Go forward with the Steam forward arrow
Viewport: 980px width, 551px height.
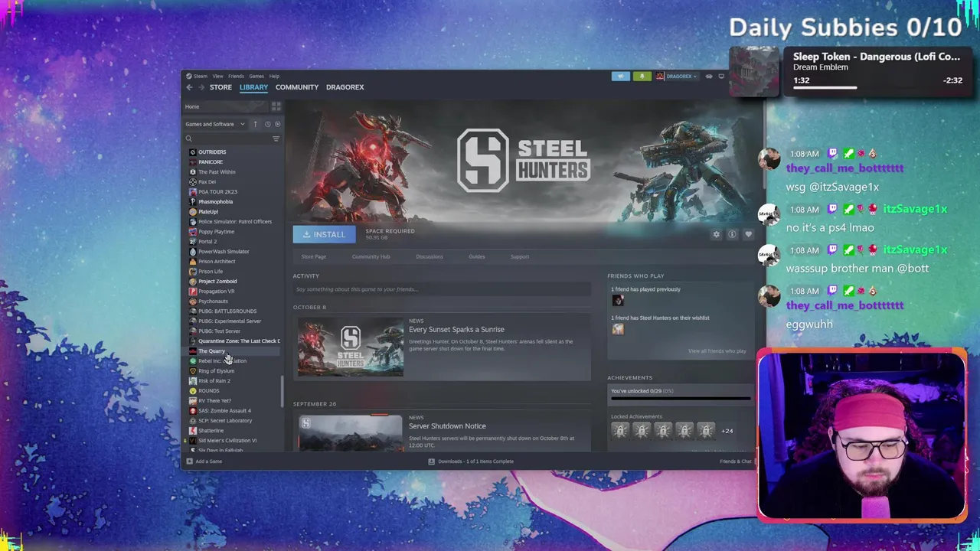point(202,87)
